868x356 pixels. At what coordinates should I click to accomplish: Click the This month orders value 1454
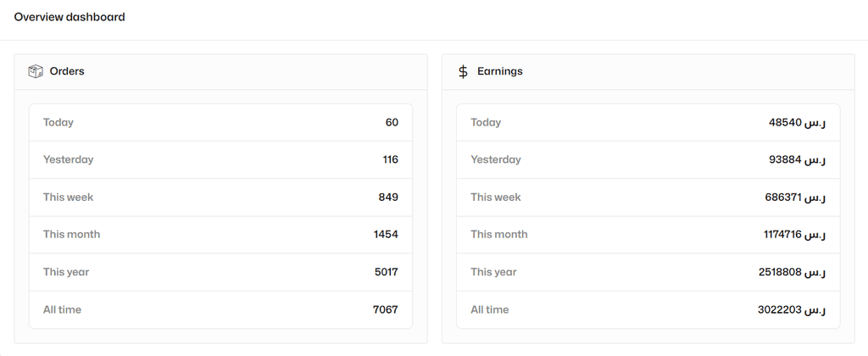click(x=386, y=234)
